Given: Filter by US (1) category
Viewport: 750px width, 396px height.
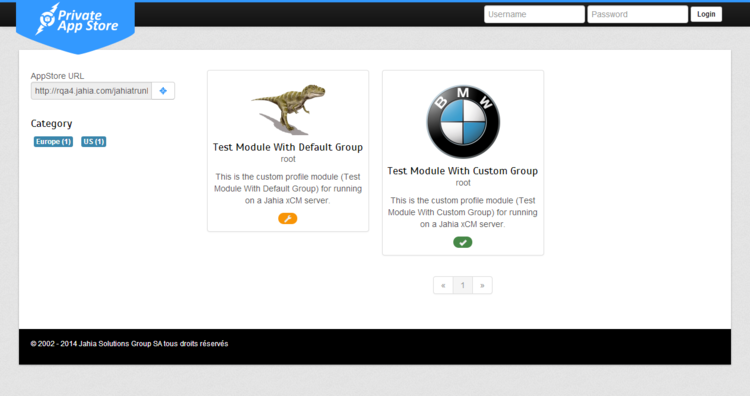Looking at the screenshot, I should click(x=93, y=142).
